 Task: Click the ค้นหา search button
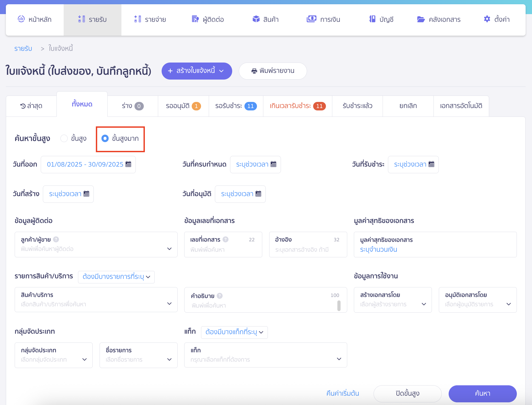482,393
